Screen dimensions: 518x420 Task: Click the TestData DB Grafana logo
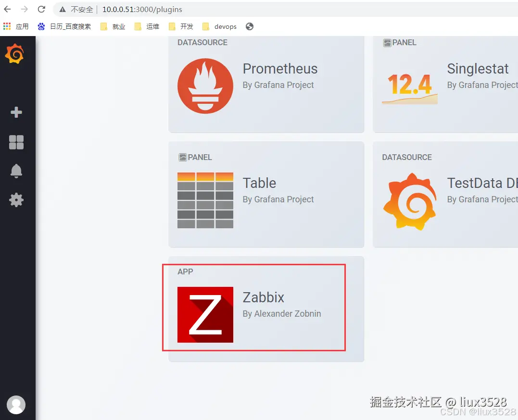pyautogui.click(x=409, y=200)
